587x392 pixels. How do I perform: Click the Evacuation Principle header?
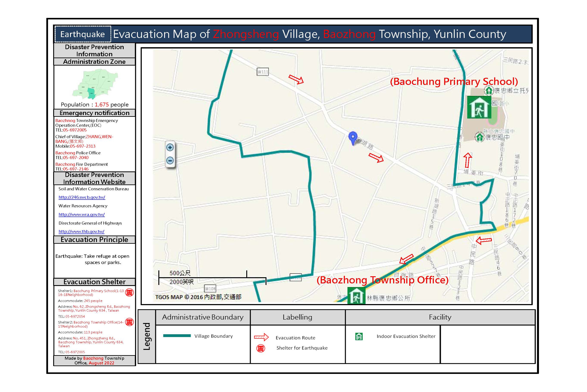pos(95,239)
